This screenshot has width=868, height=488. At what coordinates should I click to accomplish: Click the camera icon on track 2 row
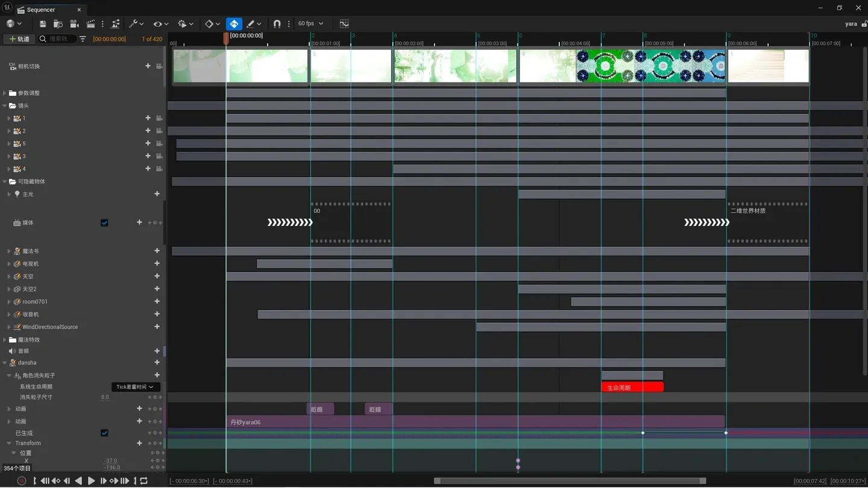[159, 131]
